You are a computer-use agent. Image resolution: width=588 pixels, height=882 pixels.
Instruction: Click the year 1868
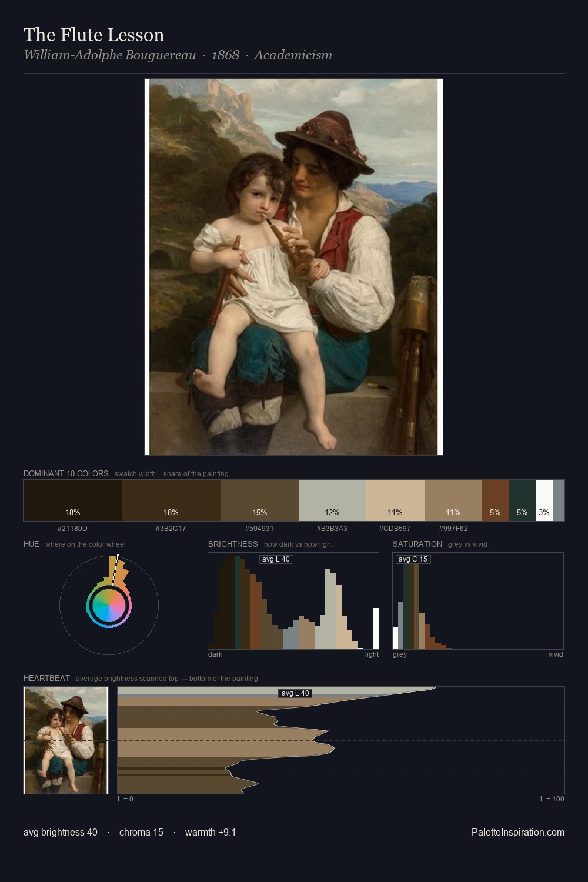click(x=225, y=55)
